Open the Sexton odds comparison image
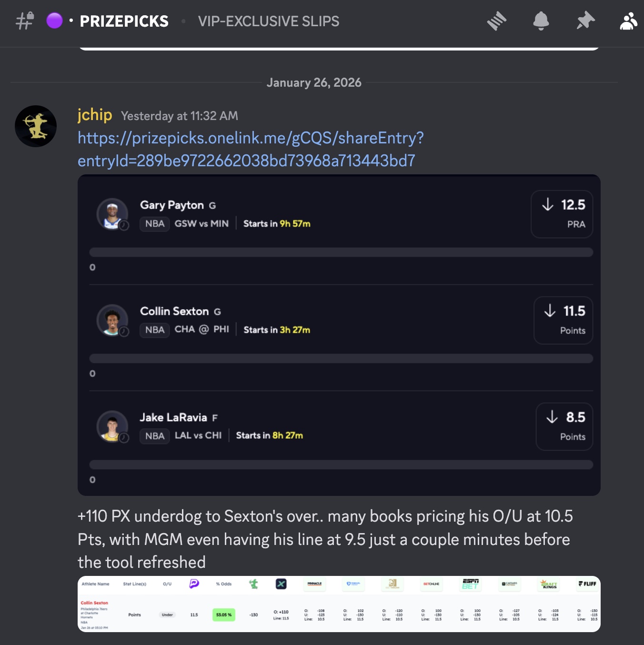644x645 pixels. (x=339, y=604)
